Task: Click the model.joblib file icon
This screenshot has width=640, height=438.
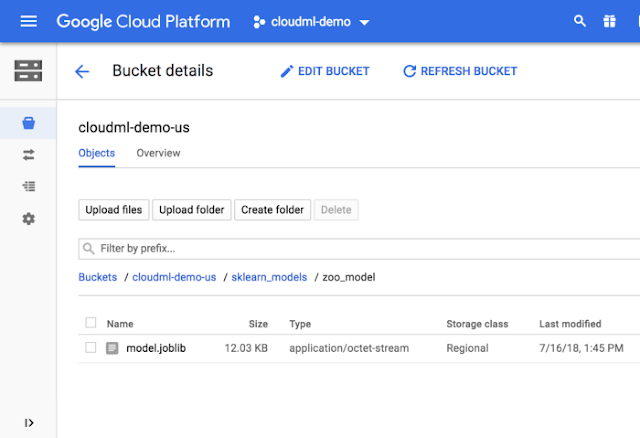Action: [x=113, y=348]
